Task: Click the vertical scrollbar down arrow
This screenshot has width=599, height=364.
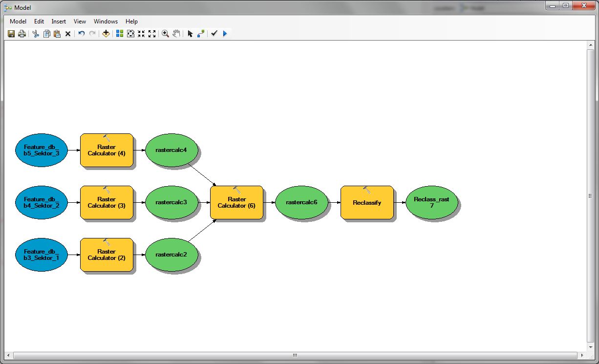Action: [590, 346]
